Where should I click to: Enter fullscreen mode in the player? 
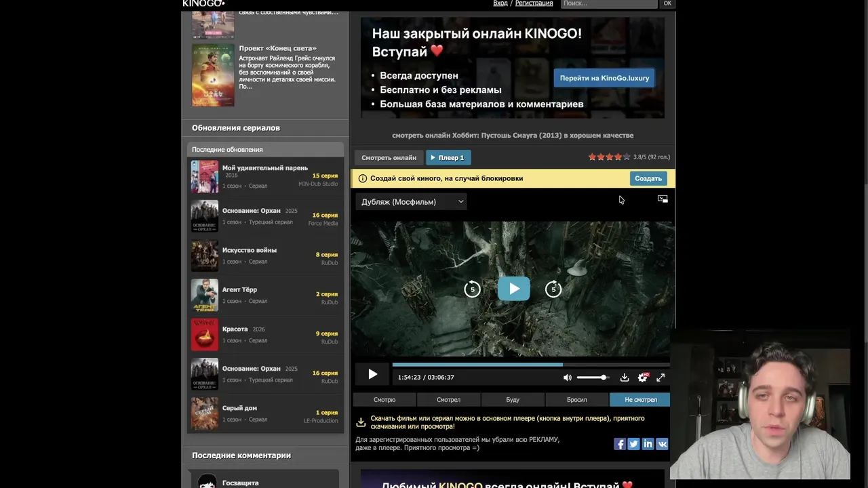660,378
